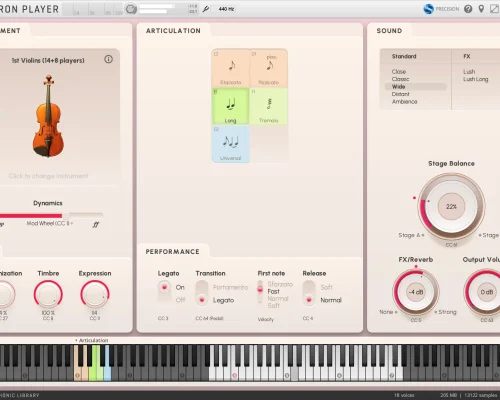Select the Universal articulation

click(x=231, y=144)
